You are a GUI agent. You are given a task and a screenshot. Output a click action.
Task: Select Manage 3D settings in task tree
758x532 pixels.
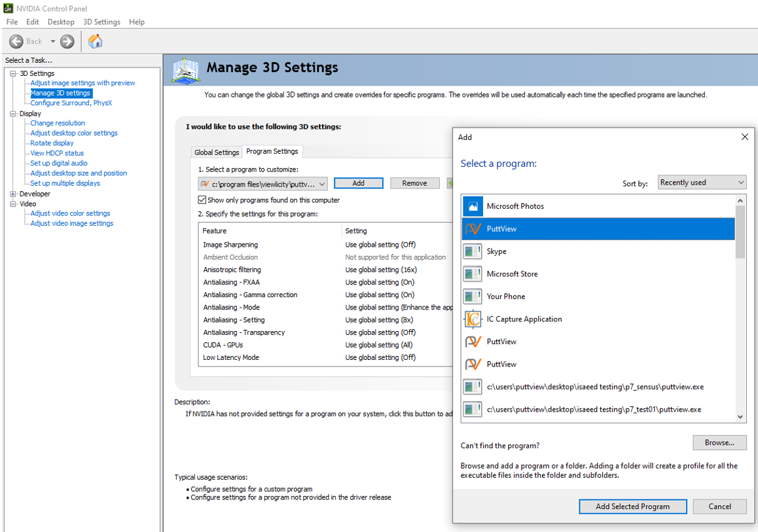pos(60,94)
